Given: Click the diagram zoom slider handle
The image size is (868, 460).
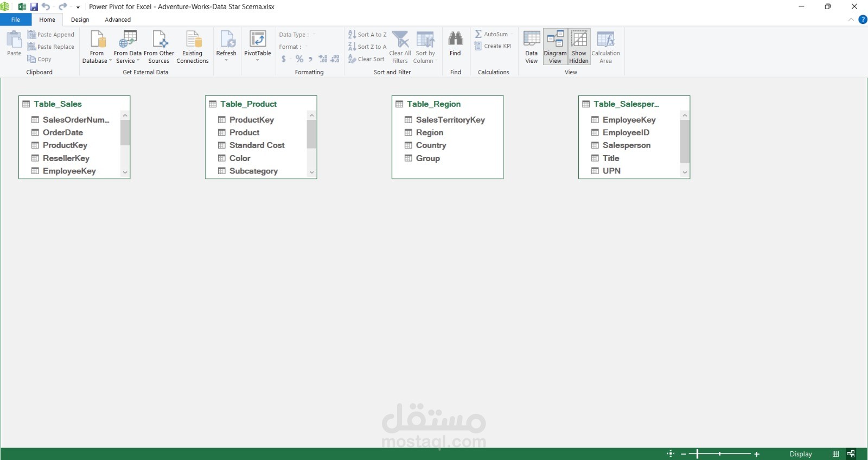Looking at the screenshot, I should pos(697,453).
